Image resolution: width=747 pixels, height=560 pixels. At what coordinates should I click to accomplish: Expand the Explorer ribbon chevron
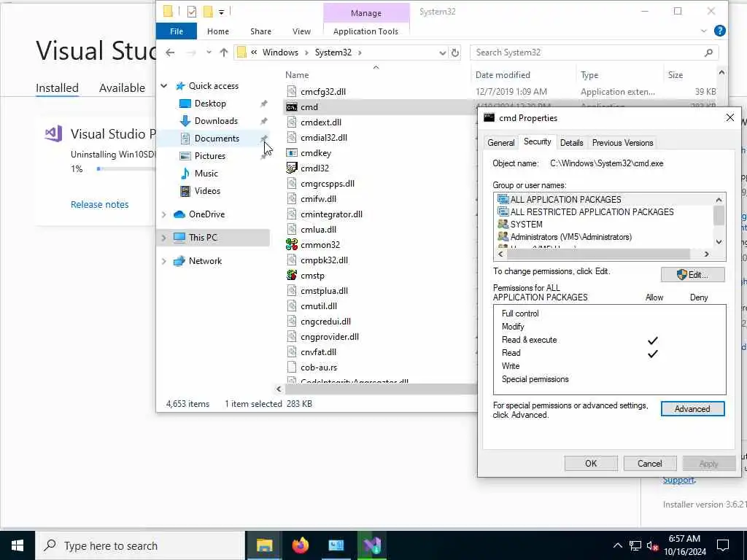[x=704, y=31]
